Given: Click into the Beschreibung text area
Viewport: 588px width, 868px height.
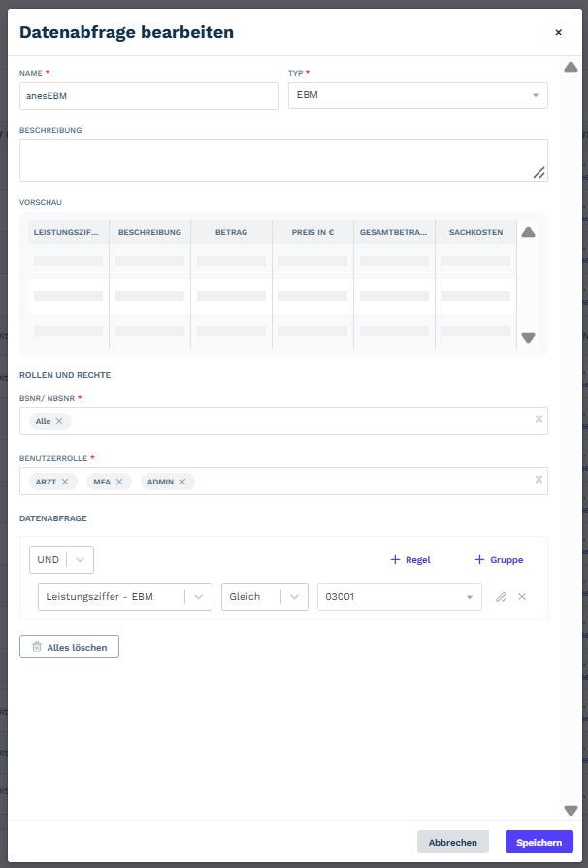Looking at the screenshot, I should click(x=283, y=160).
